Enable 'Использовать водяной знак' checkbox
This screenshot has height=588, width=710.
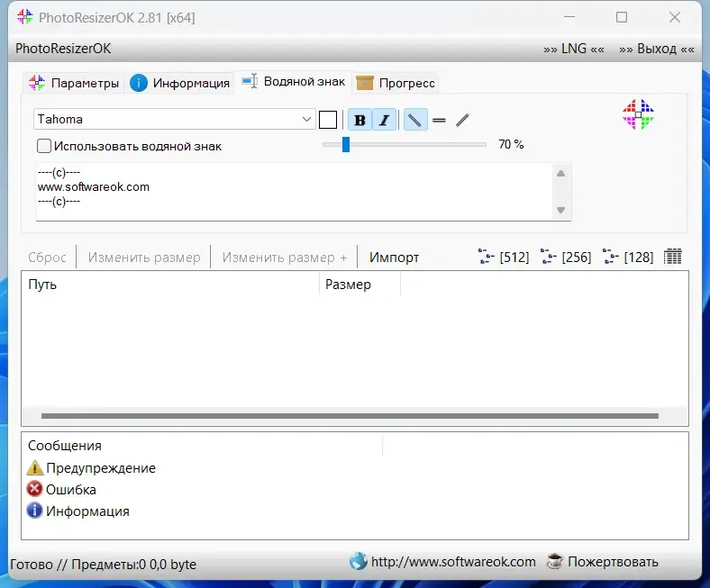point(44,146)
